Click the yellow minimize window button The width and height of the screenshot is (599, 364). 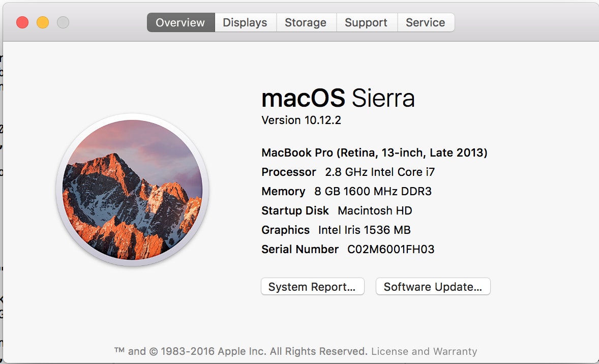(x=43, y=22)
